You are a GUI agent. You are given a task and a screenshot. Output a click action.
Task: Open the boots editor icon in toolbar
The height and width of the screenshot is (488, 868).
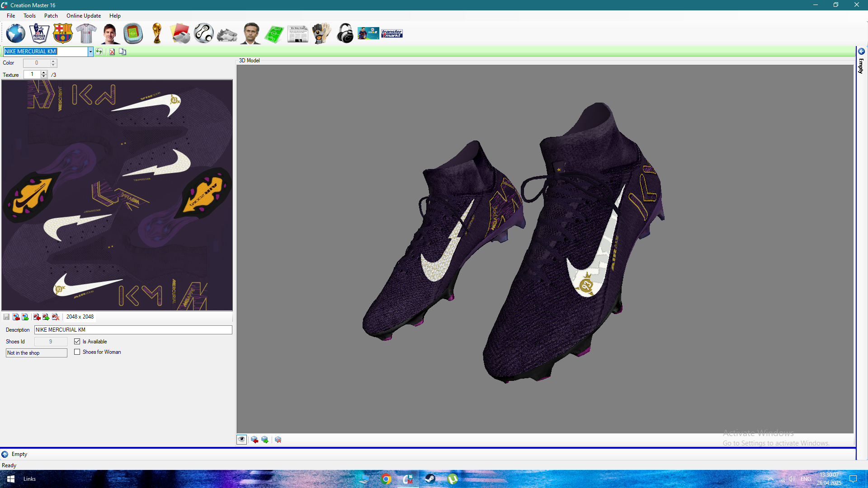(227, 34)
